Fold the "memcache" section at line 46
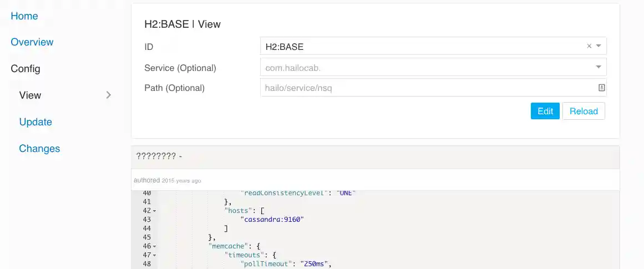Viewport: 644px width, 269px height. pos(154,246)
